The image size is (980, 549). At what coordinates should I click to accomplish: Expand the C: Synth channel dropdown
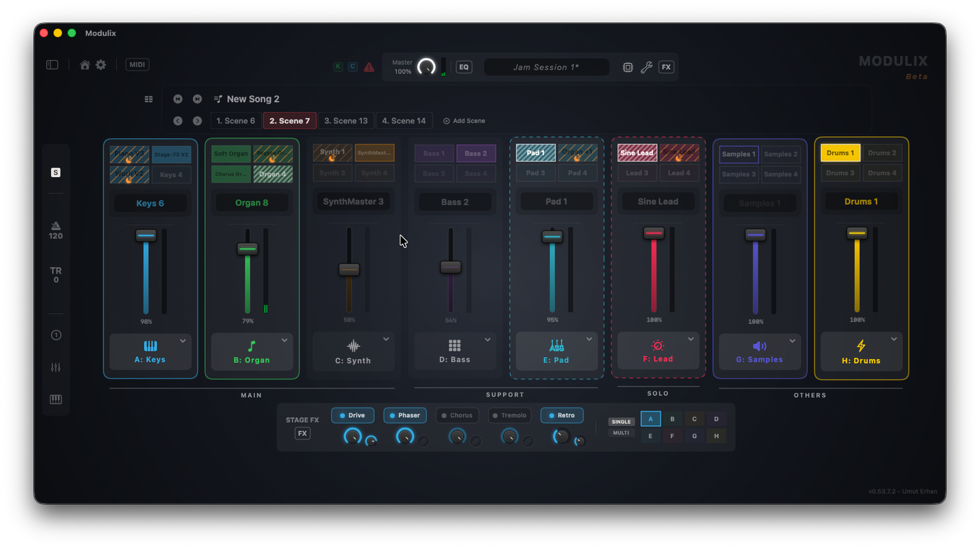point(386,339)
